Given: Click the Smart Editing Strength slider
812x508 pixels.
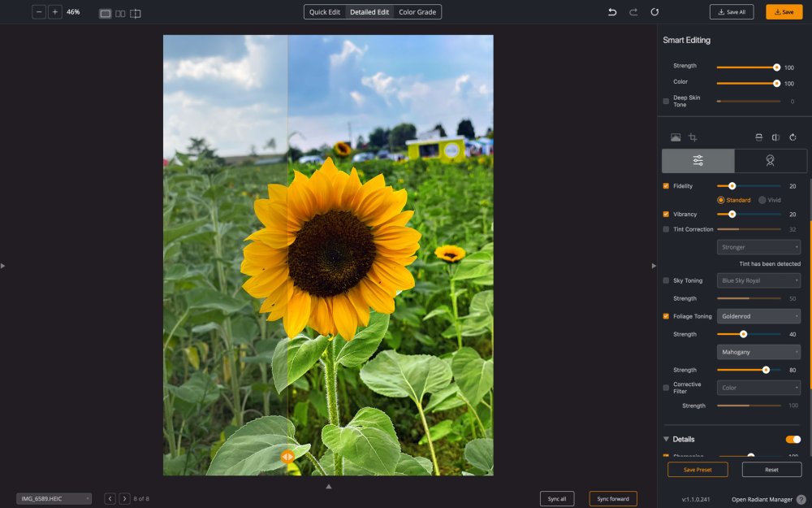Looking at the screenshot, I should coord(749,67).
